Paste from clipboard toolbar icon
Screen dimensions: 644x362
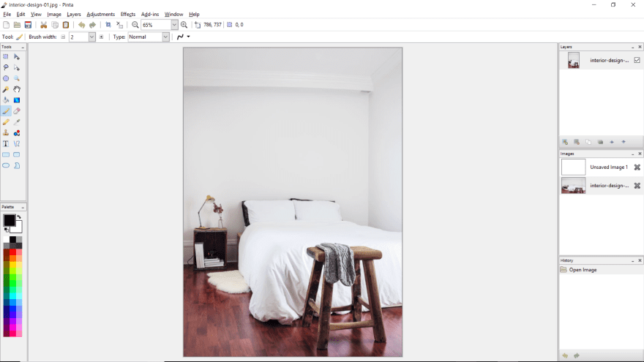coord(66,25)
